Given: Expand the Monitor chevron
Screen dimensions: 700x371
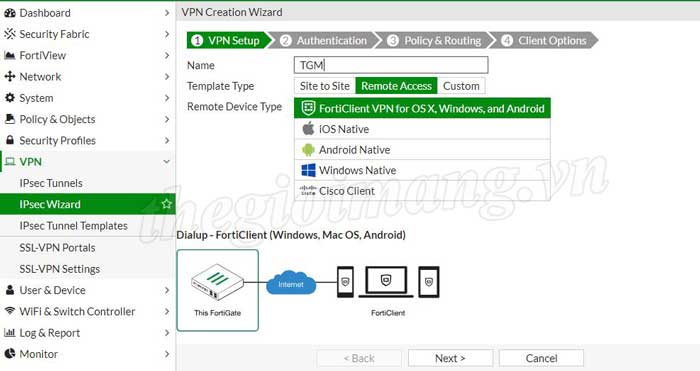Looking at the screenshot, I should click(167, 354).
